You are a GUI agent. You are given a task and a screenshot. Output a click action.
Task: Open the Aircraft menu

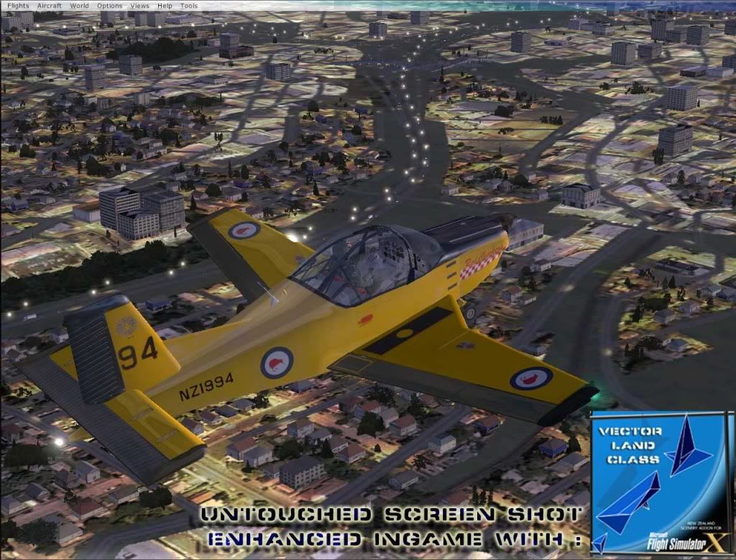(49, 6)
